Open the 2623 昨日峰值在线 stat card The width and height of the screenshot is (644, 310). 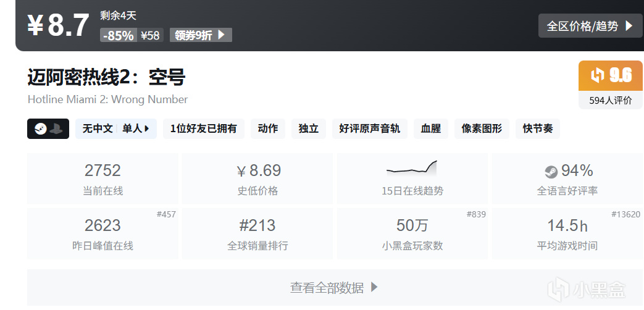tap(102, 233)
